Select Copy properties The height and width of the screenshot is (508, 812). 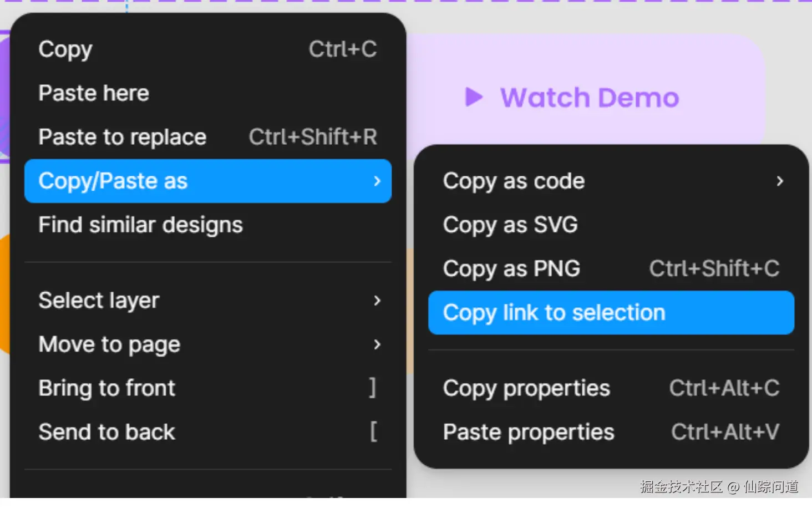611,388
